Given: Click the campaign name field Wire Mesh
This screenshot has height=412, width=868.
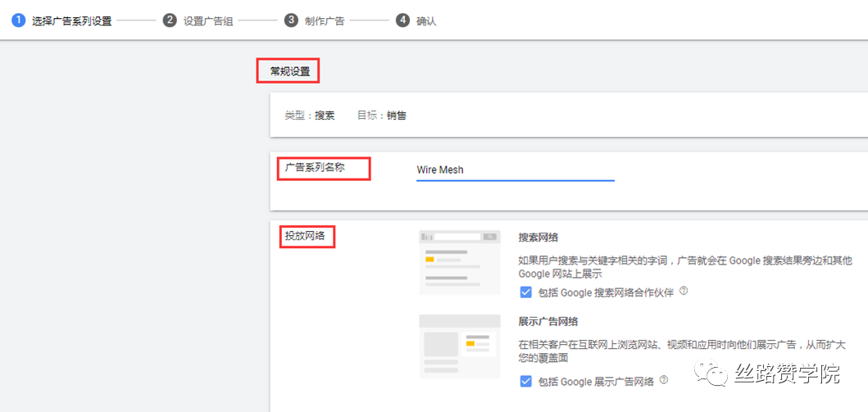Looking at the screenshot, I should 516,170.
